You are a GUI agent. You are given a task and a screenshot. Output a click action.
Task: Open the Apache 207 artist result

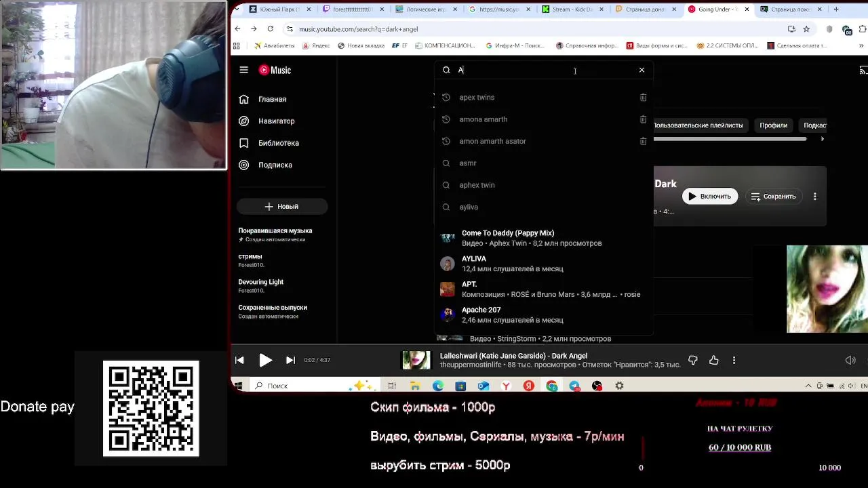click(543, 315)
